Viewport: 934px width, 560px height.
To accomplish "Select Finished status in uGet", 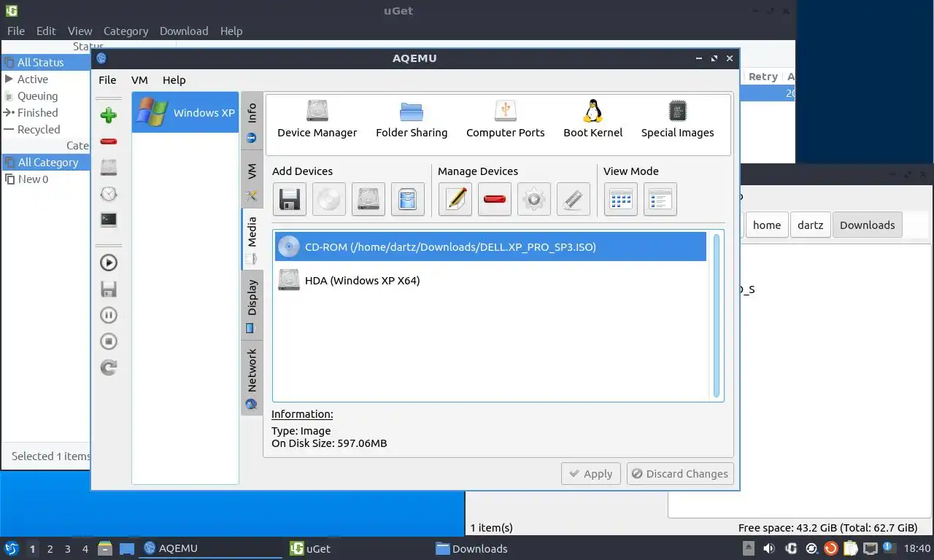I will point(47,113).
